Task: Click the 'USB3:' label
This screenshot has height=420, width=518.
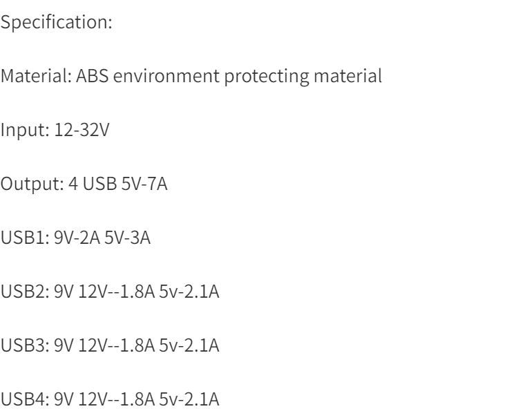Action: pos(25,345)
